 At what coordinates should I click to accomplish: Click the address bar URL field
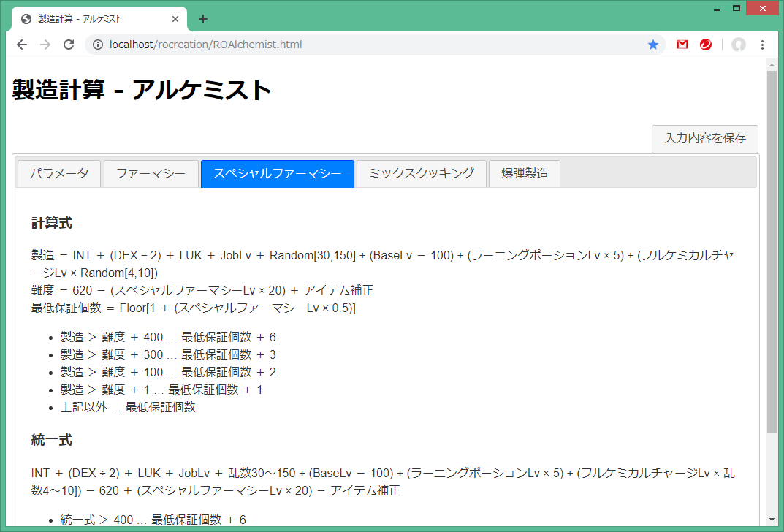tap(365, 45)
